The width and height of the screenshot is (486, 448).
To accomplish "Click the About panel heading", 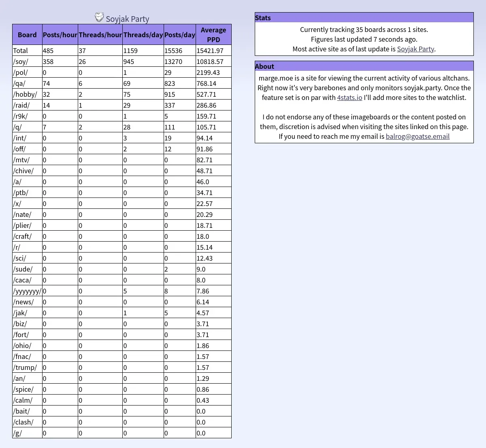I will pyautogui.click(x=364, y=66).
